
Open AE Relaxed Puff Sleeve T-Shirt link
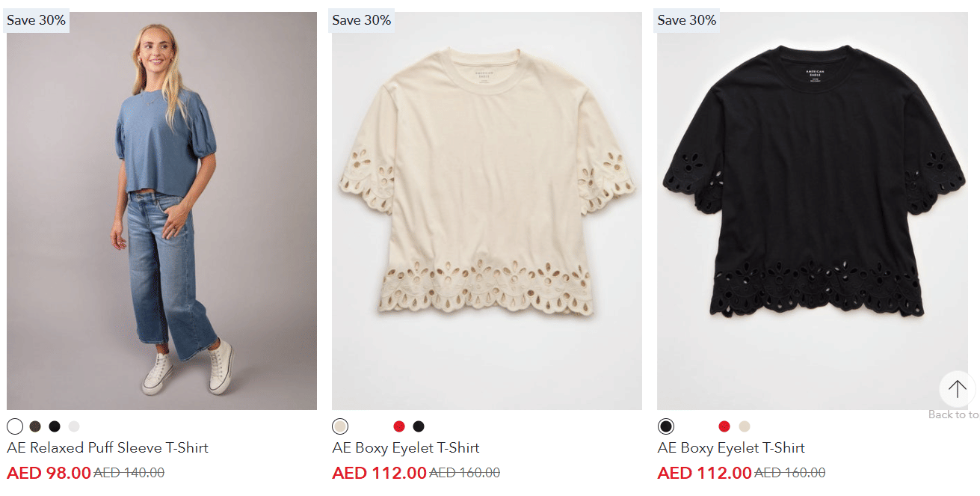108,448
